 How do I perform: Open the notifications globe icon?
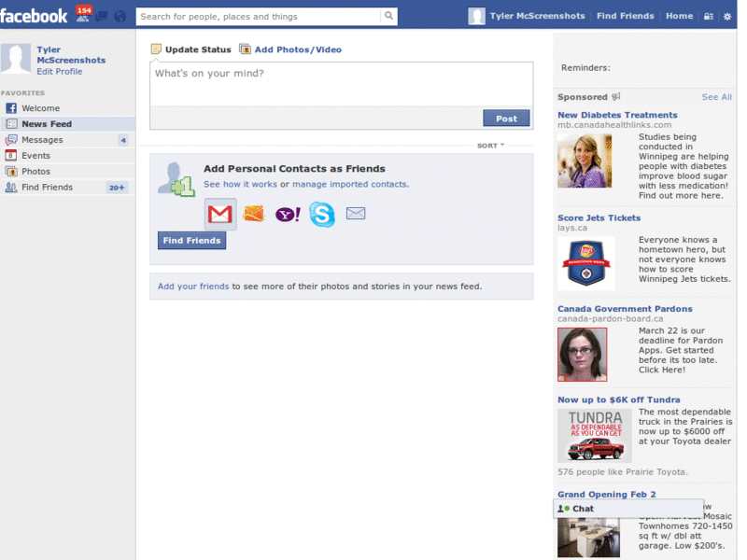(x=120, y=17)
